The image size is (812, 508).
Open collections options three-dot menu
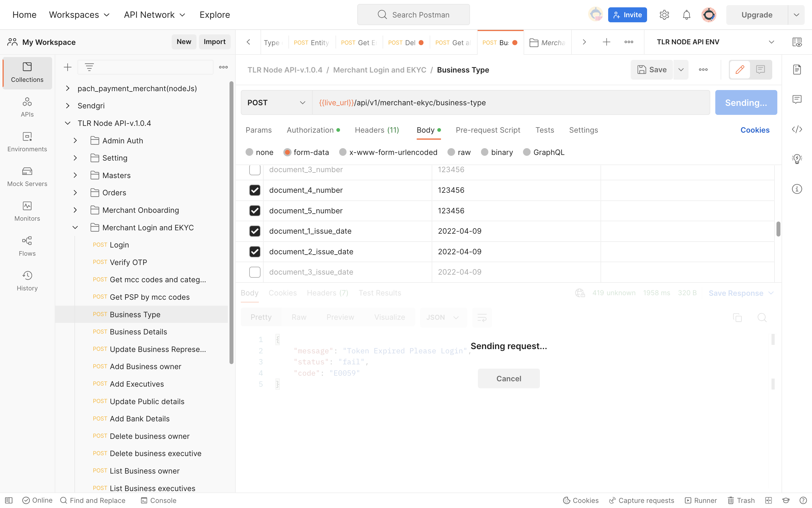[224, 67]
